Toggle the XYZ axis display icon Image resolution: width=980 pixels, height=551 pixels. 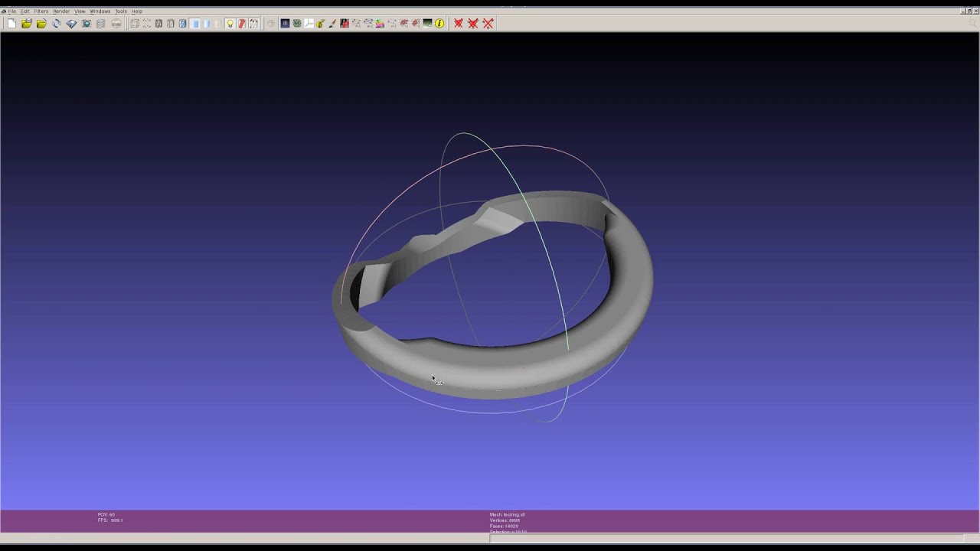[309, 24]
